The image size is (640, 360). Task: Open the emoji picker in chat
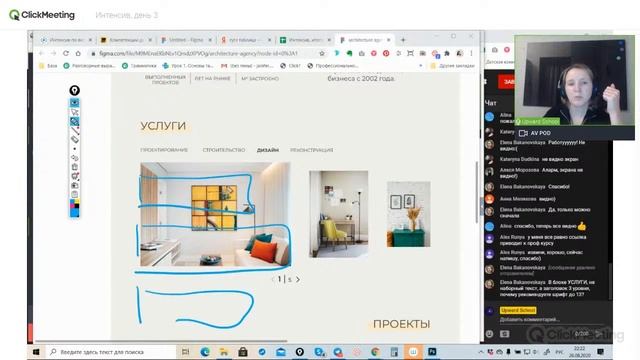pyautogui.click(x=490, y=334)
